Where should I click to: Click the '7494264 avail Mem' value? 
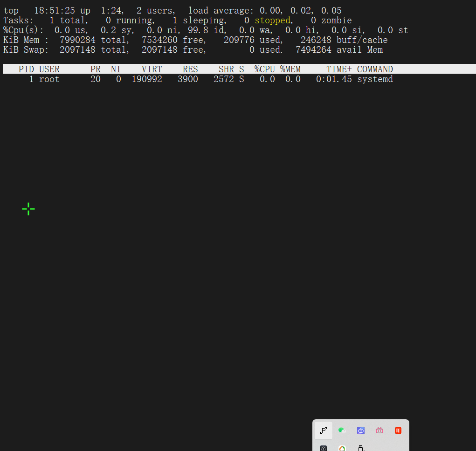click(339, 50)
